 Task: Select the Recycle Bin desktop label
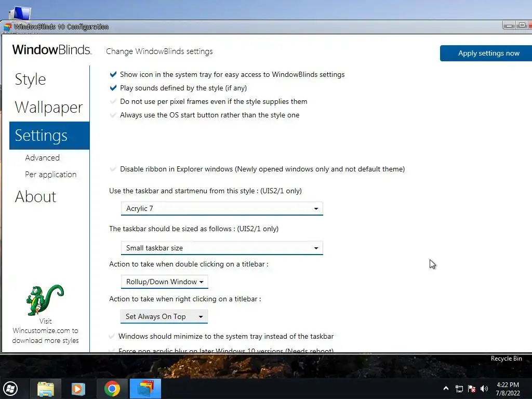point(506,358)
